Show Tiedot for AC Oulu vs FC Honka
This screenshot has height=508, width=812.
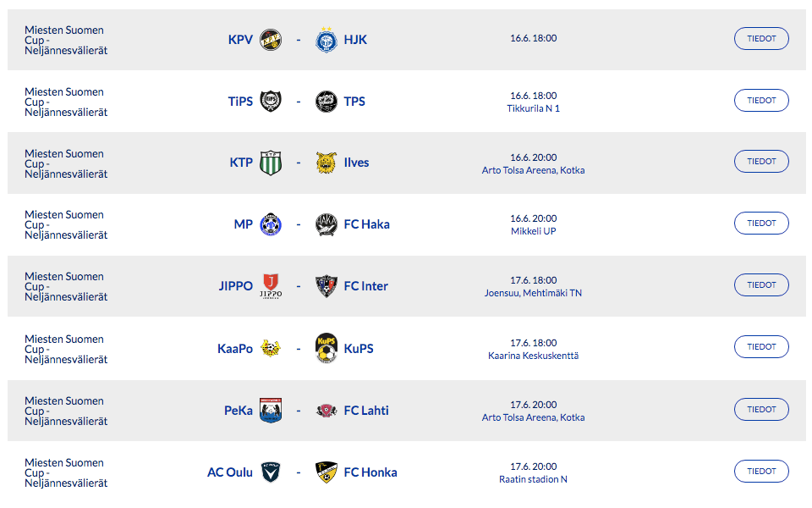coord(761,471)
